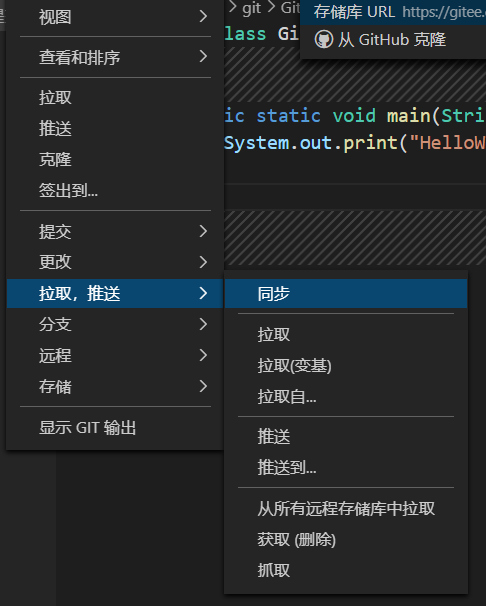This screenshot has width=486, height=606.
Task: Click the 存储库 URL input row
Action: coord(393,12)
